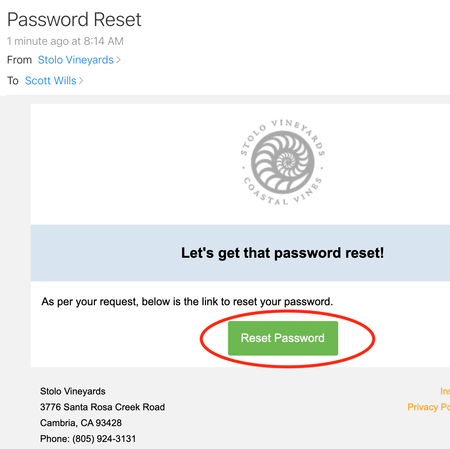Viewport: 450px width, 449px height.
Task: Expand the chevron beside Scott Wills
Action: pos(81,81)
